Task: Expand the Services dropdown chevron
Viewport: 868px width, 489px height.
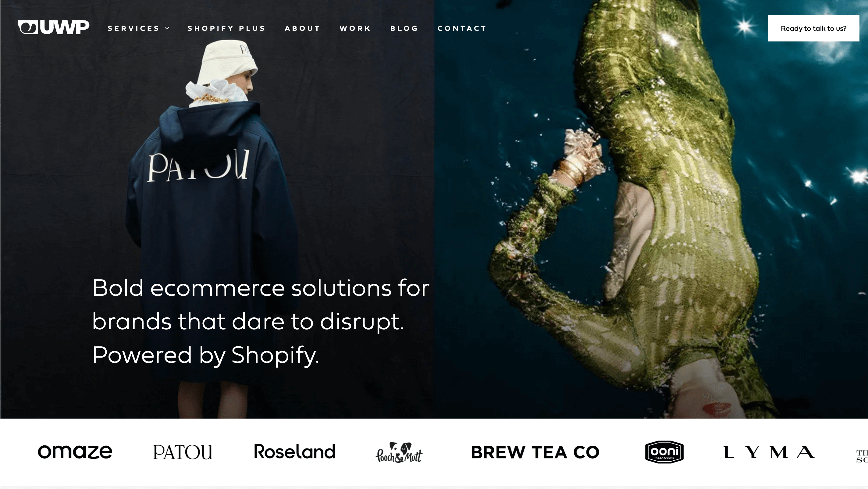Action: (167, 28)
